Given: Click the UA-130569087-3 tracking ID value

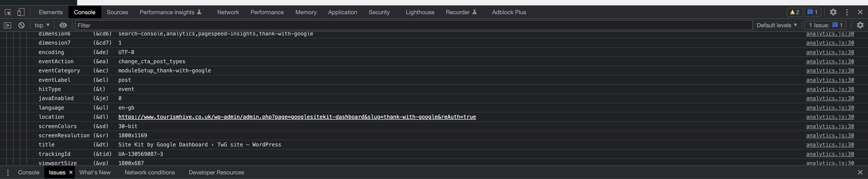Looking at the screenshot, I should 141,154.
